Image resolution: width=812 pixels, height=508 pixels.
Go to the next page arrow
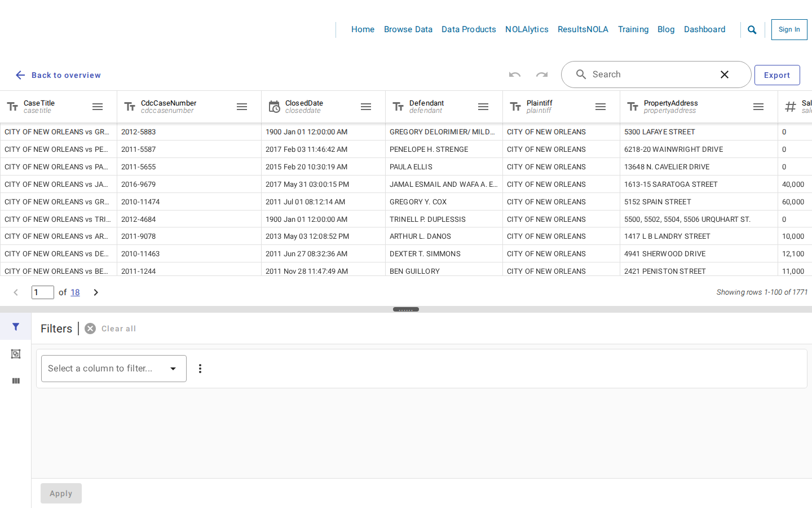coord(96,292)
